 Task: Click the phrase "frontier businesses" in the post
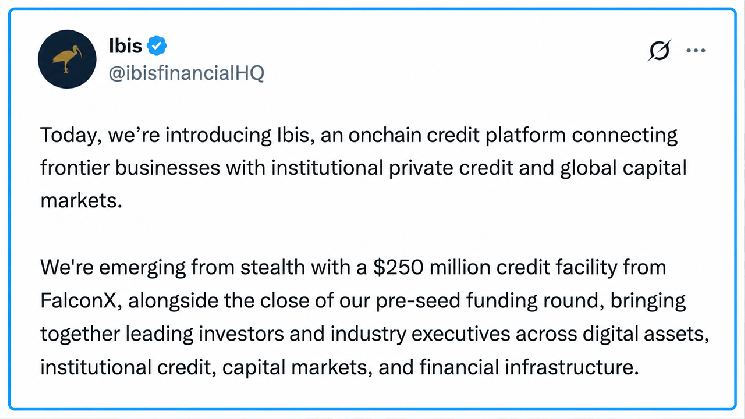[x=130, y=168]
